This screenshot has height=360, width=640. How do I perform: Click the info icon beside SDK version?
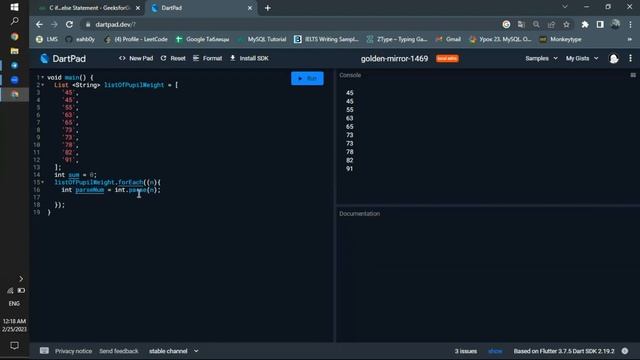pos(624,351)
